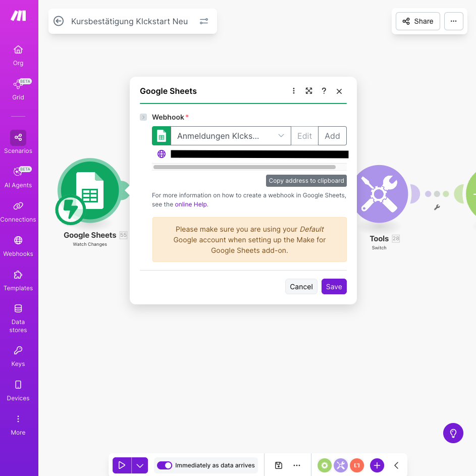Click the Google Sheets module number 55

point(123,235)
